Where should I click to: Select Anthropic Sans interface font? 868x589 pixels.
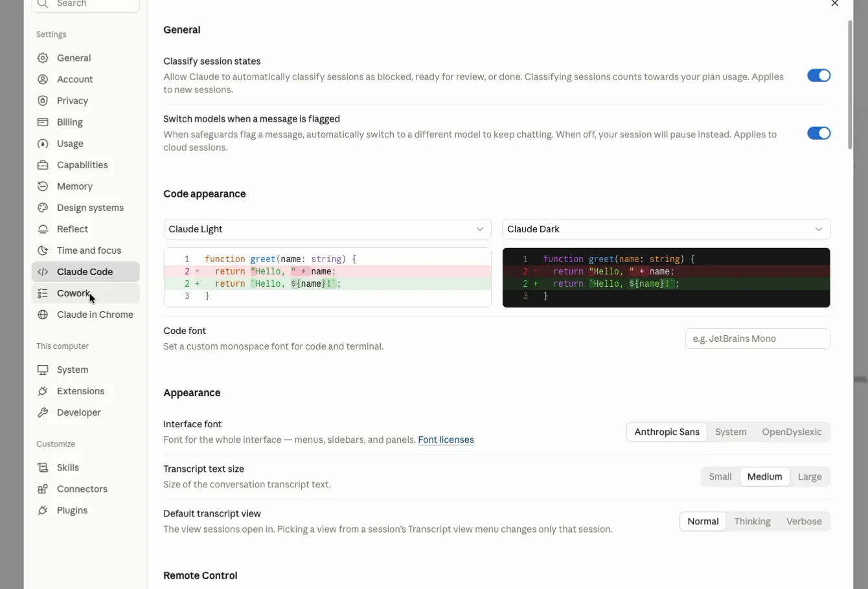coord(667,432)
